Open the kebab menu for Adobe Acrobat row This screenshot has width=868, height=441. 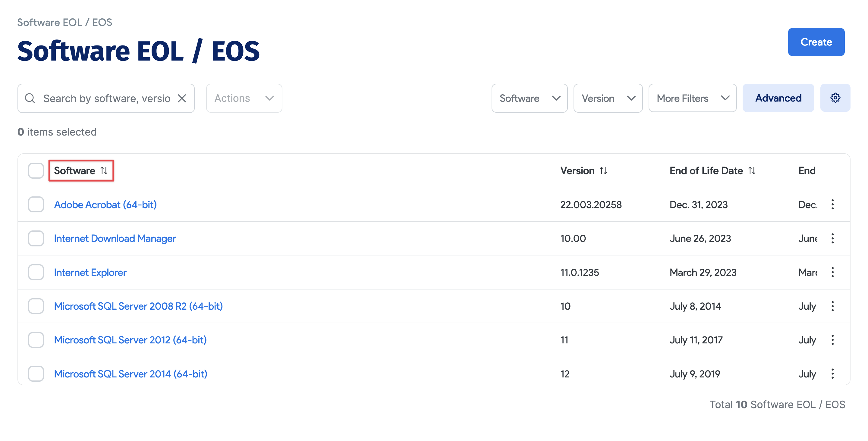tap(833, 205)
